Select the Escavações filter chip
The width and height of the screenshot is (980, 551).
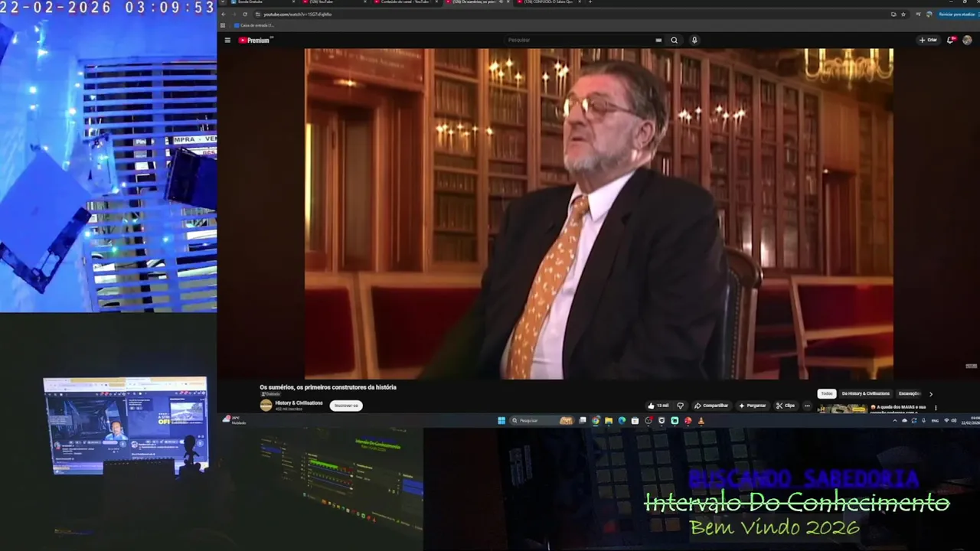[910, 393]
